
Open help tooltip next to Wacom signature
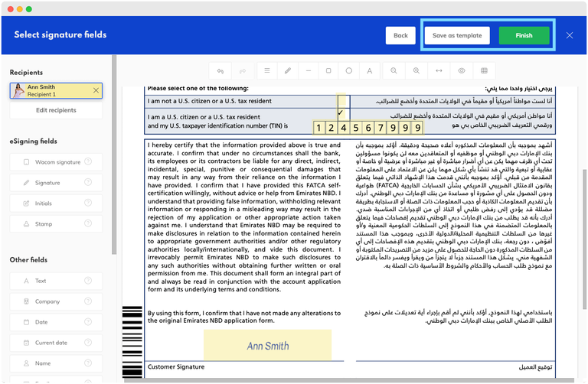88,162
